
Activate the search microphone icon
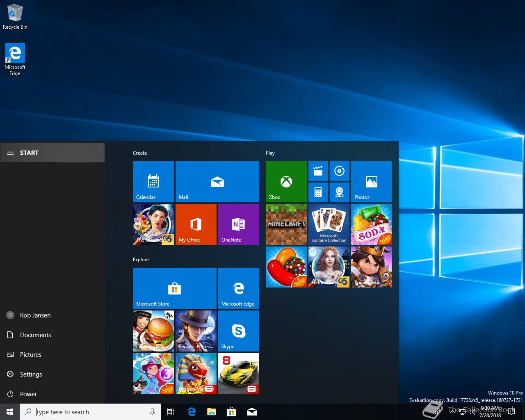pyautogui.click(x=152, y=412)
